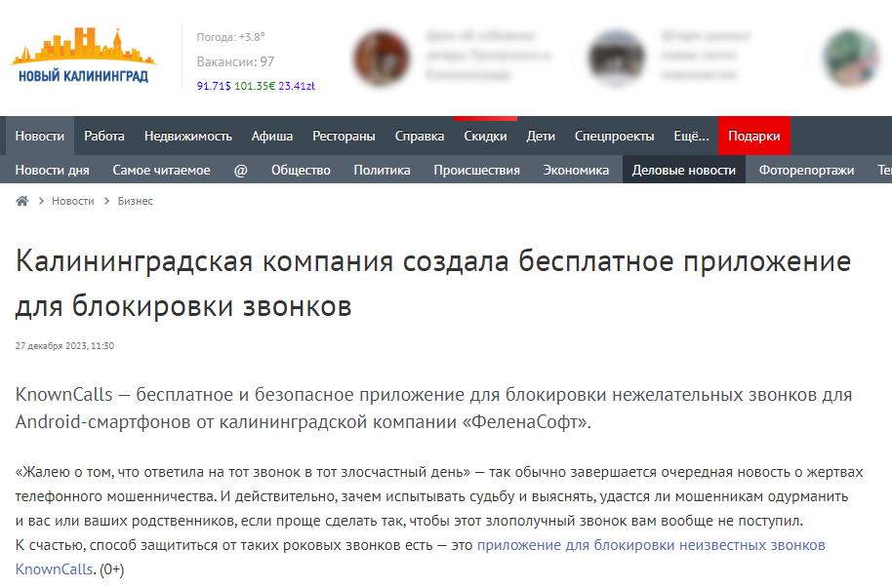Expand the Ещё... menu
This screenshot has width=892, height=588.
tap(691, 136)
